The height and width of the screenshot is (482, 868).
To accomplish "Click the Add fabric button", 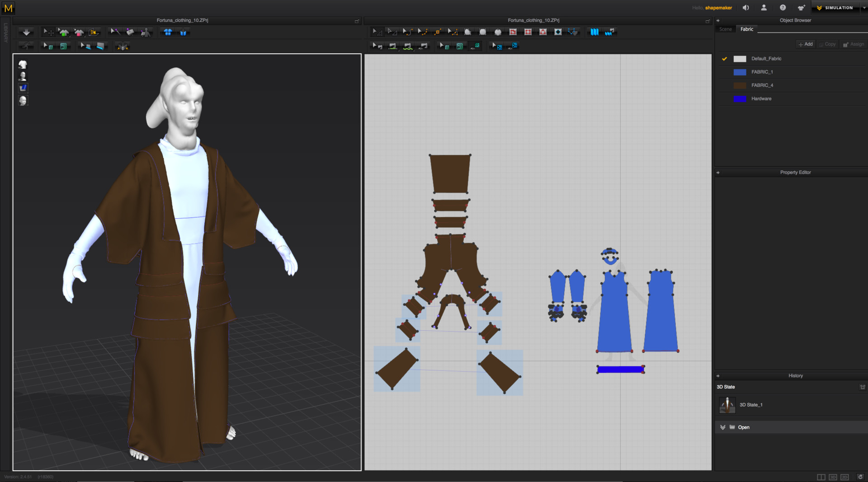I will point(806,44).
